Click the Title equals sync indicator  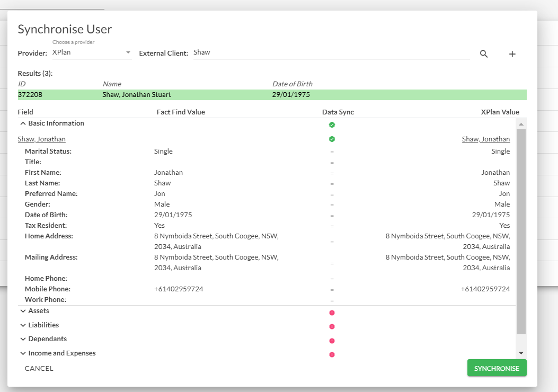pyautogui.click(x=332, y=163)
